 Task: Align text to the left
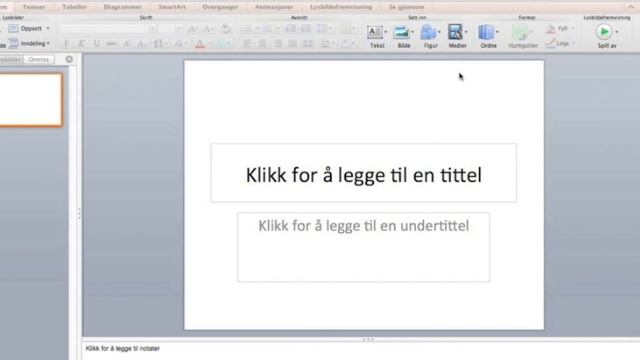(247, 43)
